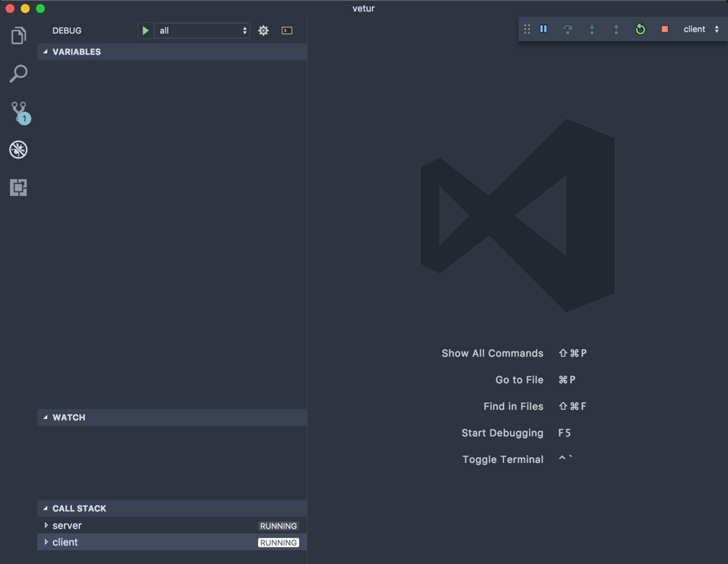Collapse the WATCH section

tap(172, 417)
